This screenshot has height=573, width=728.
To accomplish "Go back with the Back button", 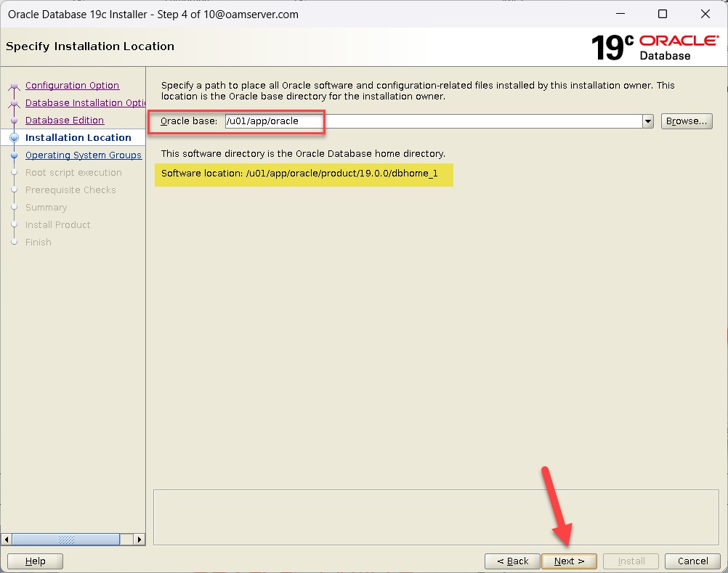I will click(512, 561).
